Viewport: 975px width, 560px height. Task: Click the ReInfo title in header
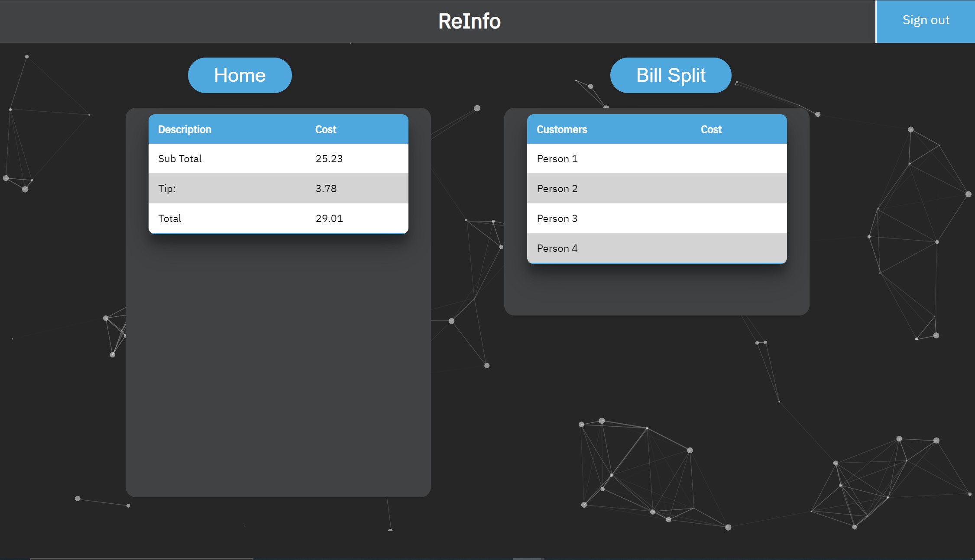[x=469, y=21]
